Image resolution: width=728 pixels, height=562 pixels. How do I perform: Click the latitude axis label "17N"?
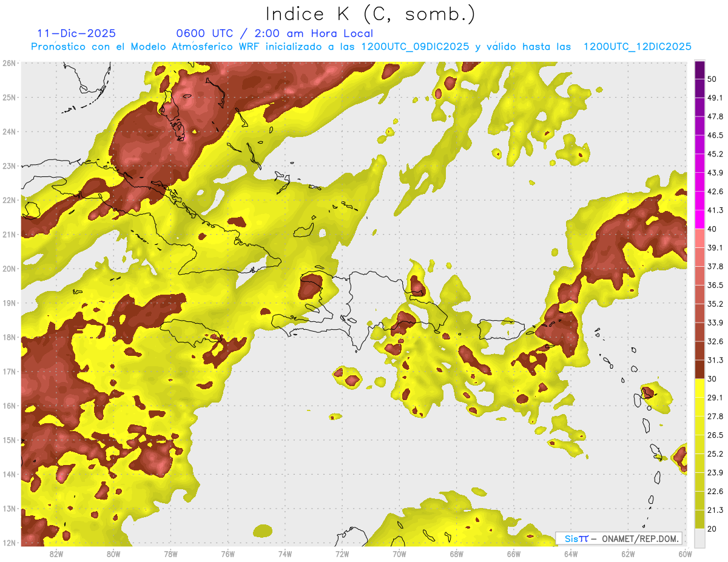pos(9,371)
